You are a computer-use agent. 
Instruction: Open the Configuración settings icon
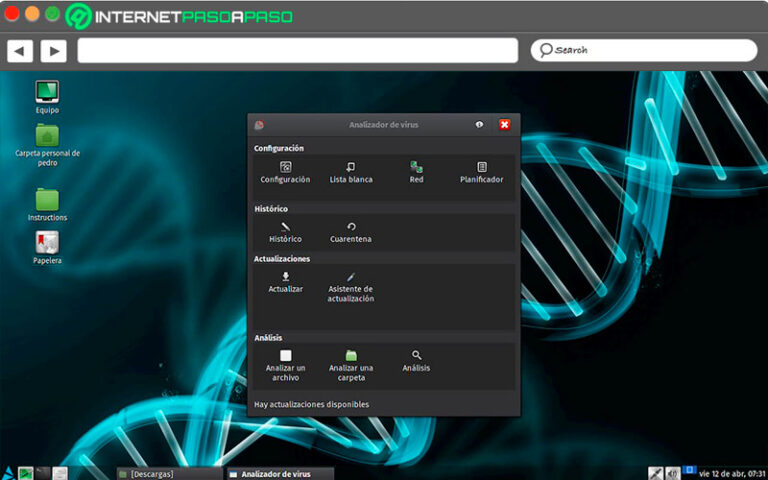click(x=286, y=172)
